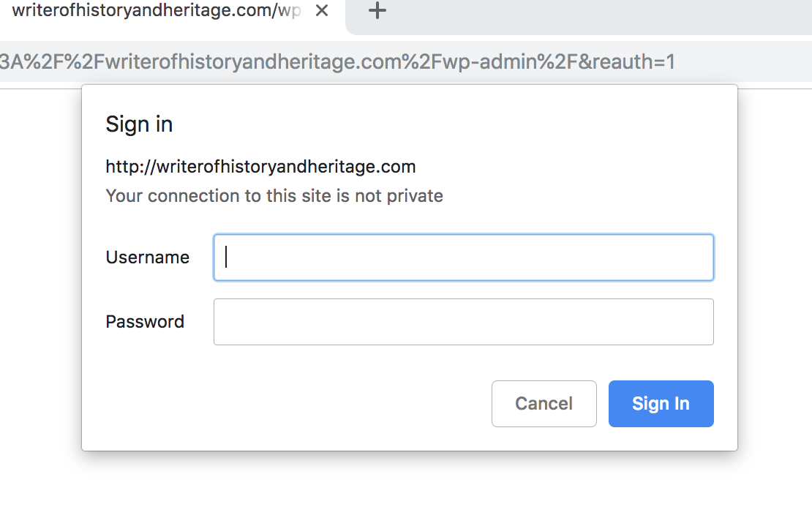Click the 'Sign in' dialog heading
812x515 pixels.
(x=139, y=124)
